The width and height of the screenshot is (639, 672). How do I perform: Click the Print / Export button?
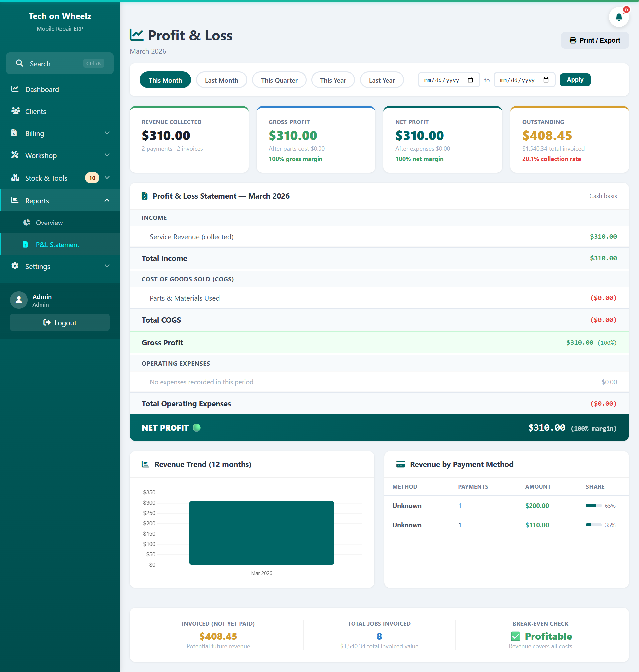click(x=595, y=40)
